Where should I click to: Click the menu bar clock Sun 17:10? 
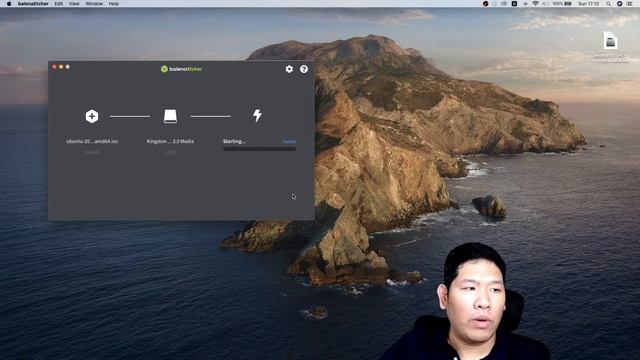point(589,4)
